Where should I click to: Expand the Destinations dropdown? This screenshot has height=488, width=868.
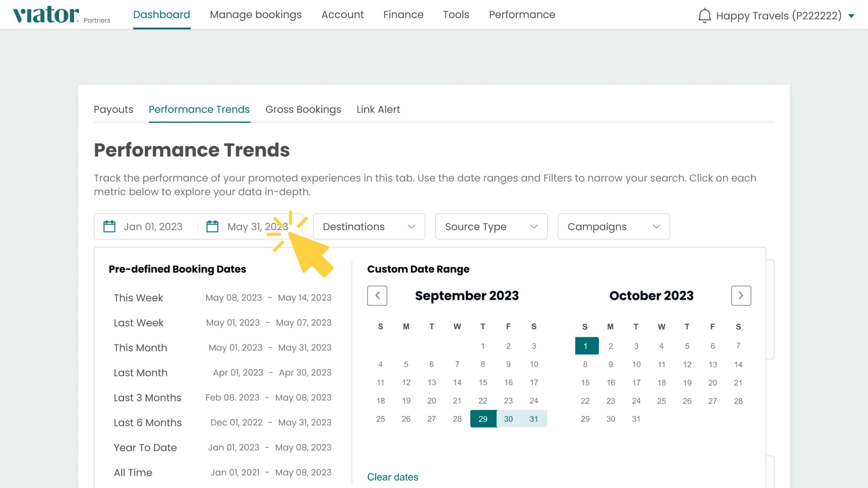[369, 226]
